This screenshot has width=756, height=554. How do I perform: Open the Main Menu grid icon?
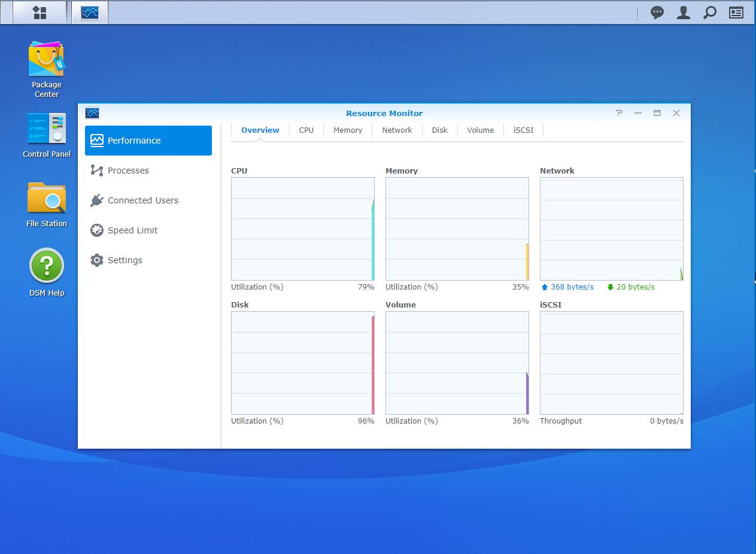click(x=40, y=13)
